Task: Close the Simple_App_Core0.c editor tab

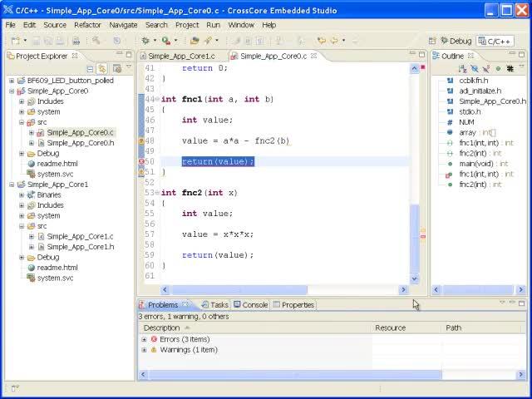Action: tap(314, 56)
